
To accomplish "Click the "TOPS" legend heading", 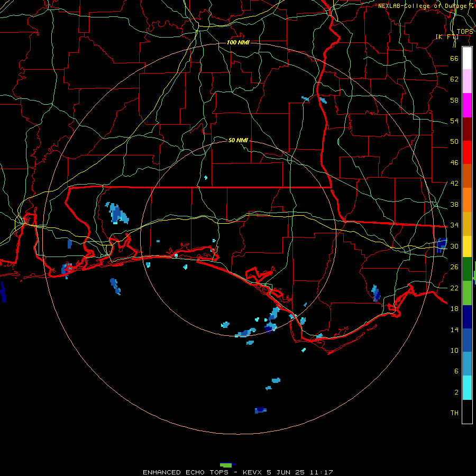I will 465,32.
